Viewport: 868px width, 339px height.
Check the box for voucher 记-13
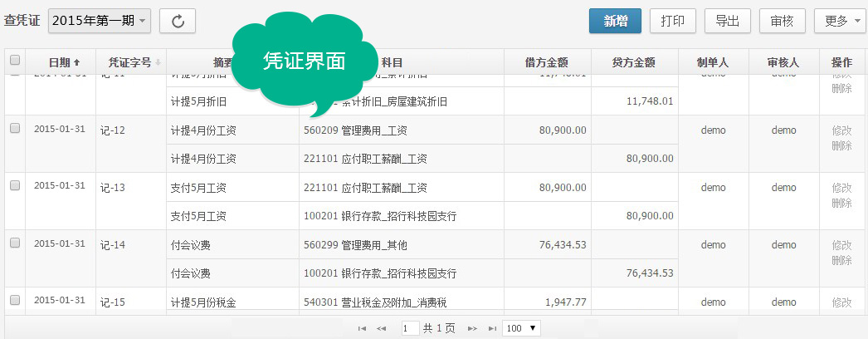[15, 185]
